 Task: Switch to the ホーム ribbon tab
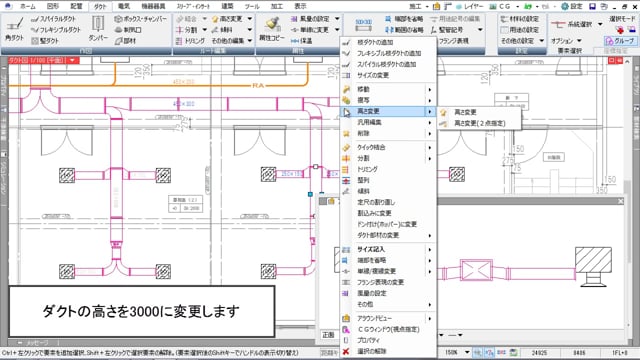[28, 7]
